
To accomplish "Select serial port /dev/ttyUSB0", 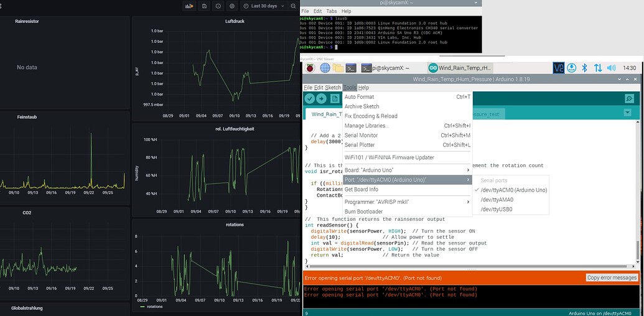I will click(x=510, y=209).
